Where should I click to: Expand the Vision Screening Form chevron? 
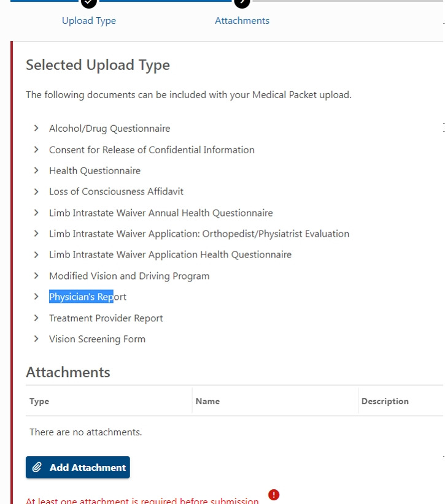pos(36,339)
